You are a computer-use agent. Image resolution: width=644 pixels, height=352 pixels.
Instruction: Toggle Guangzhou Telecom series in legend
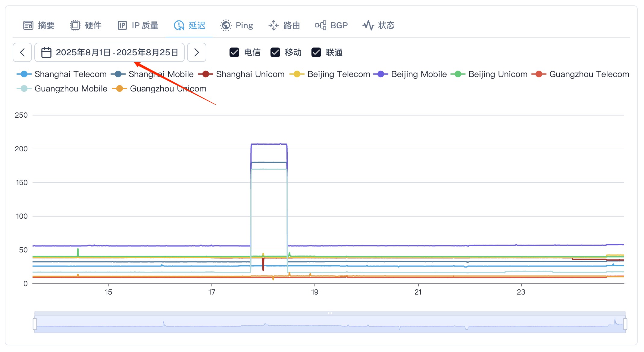click(589, 74)
